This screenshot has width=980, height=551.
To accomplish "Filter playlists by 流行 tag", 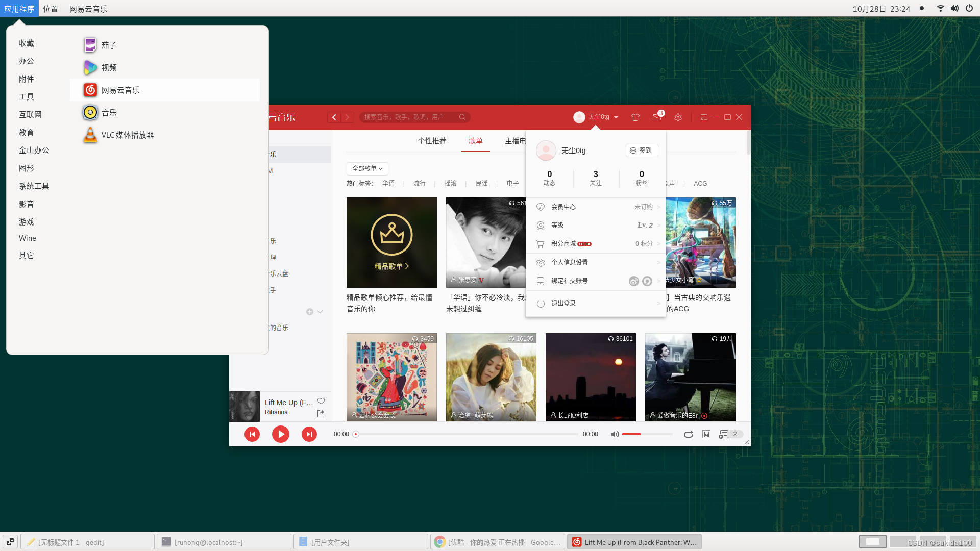I will [x=420, y=183].
